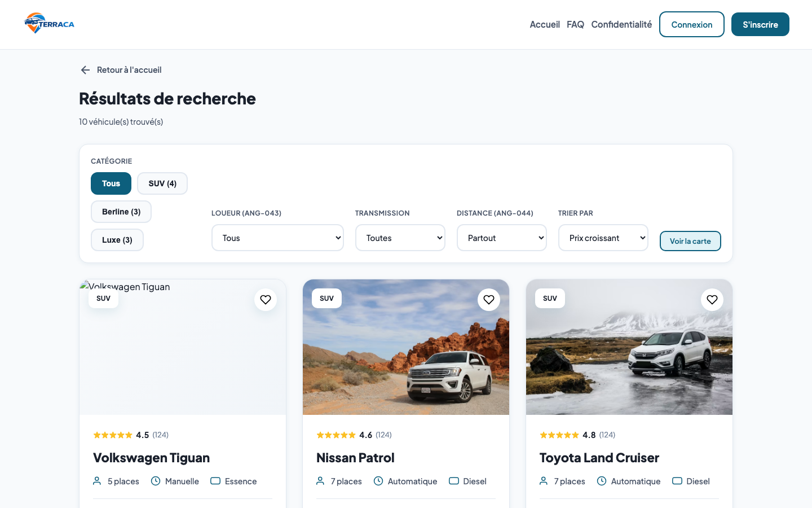The height and width of the screenshot is (508, 812).
Task: Open FAQ page from navigation
Action: click(x=575, y=24)
